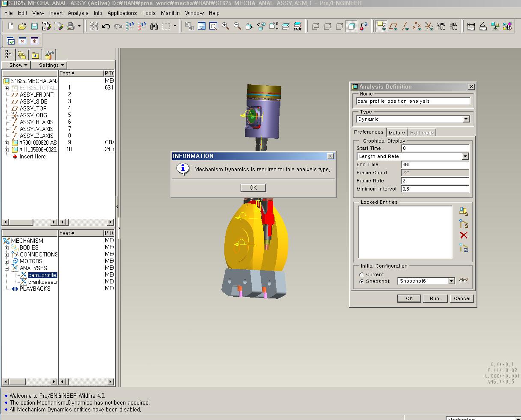Click the Distance measure ruler icon

(x=471, y=27)
